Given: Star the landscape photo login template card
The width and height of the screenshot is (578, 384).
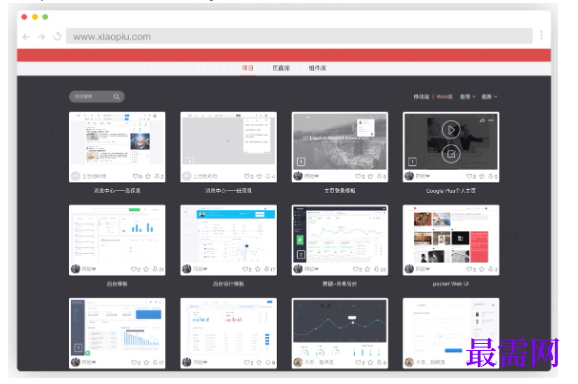Looking at the screenshot, I should pos(370,177).
